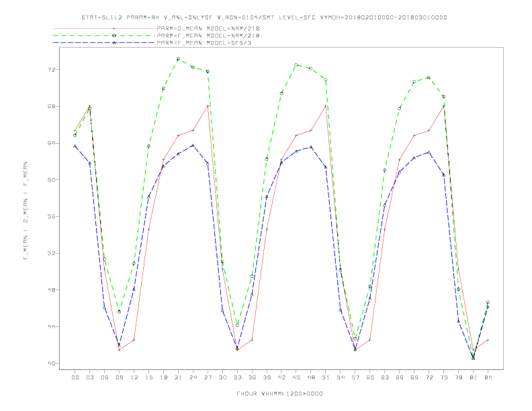Click x-axis tick label 45
532x411 pixels.
296,377
